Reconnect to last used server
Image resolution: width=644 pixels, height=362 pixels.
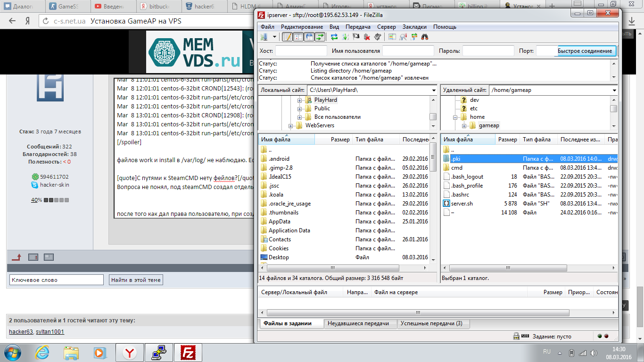[x=378, y=37]
